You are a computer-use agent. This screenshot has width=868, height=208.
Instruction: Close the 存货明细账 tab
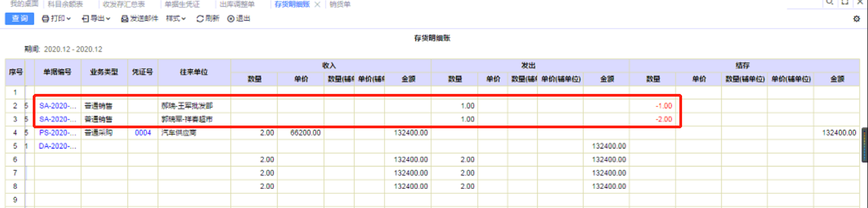pyautogui.click(x=317, y=4)
